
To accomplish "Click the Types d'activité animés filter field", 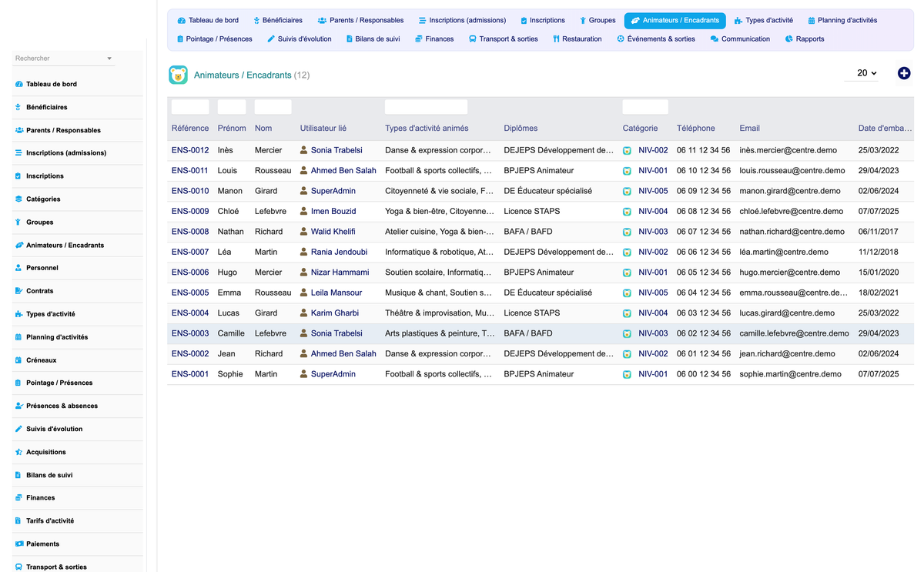I will tap(426, 107).
